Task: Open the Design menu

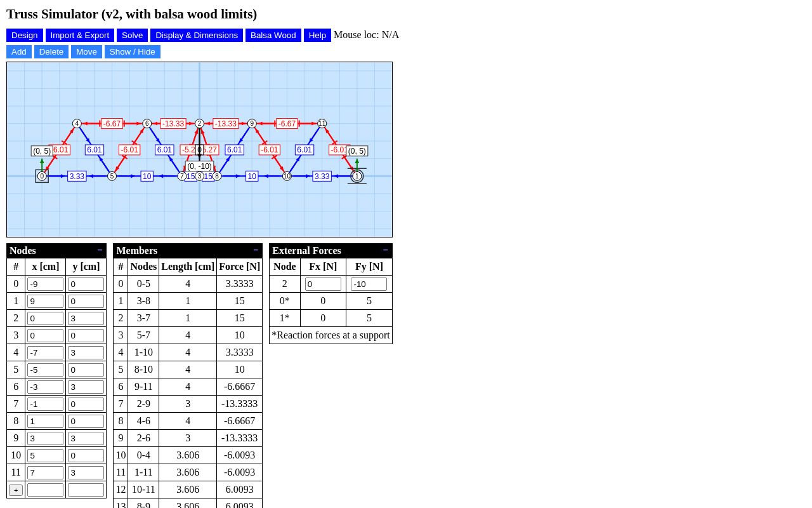Action: tap(25, 36)
